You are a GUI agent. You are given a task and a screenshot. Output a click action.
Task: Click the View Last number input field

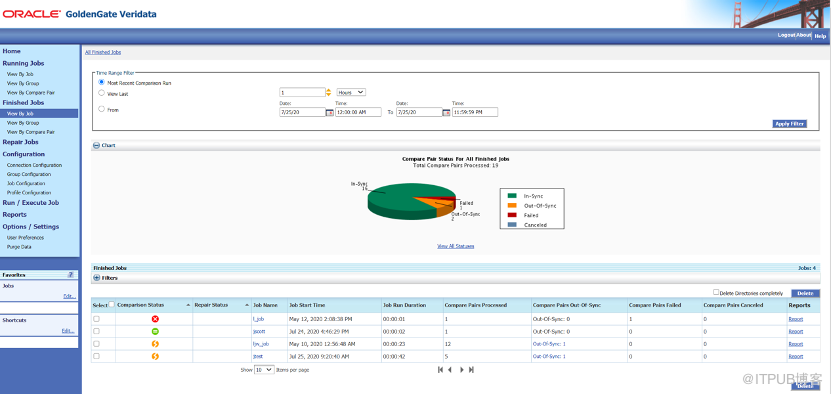coord(302,92)
